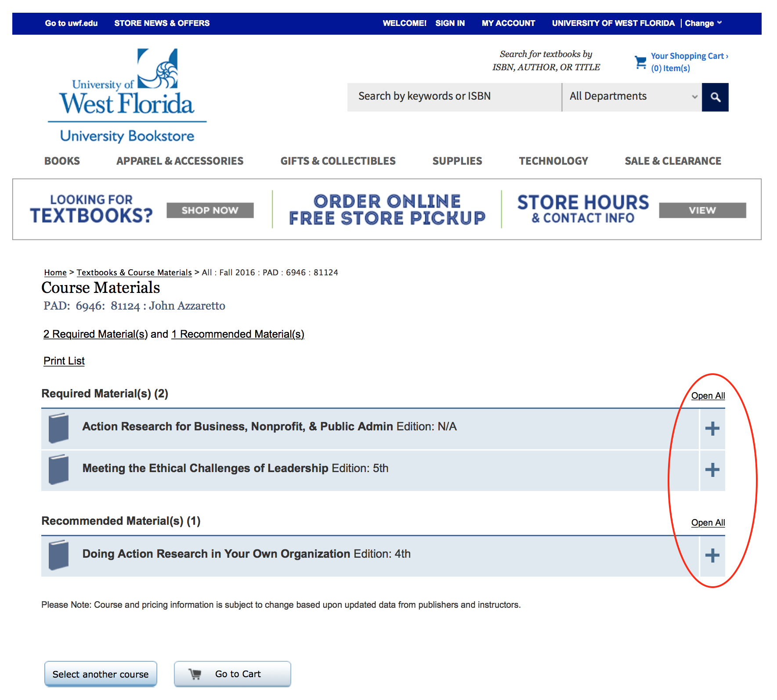Open the Technology menu
The width and height of the screenshot is (777, 700).
click(553, 161)
